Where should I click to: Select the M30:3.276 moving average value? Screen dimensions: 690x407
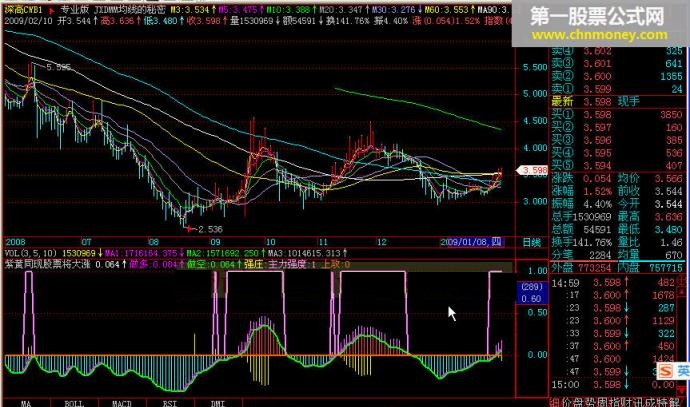coord(393,10)
